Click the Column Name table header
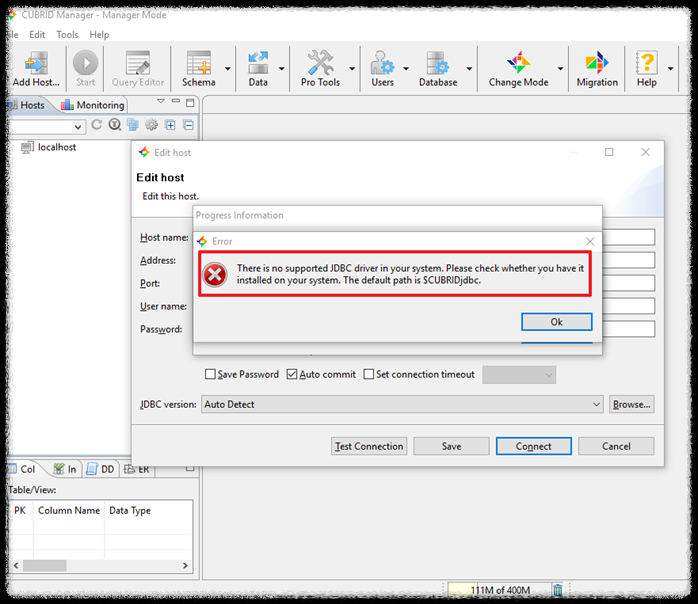The height and width of the screenshot is (604, 698). (x=69, y=511)
